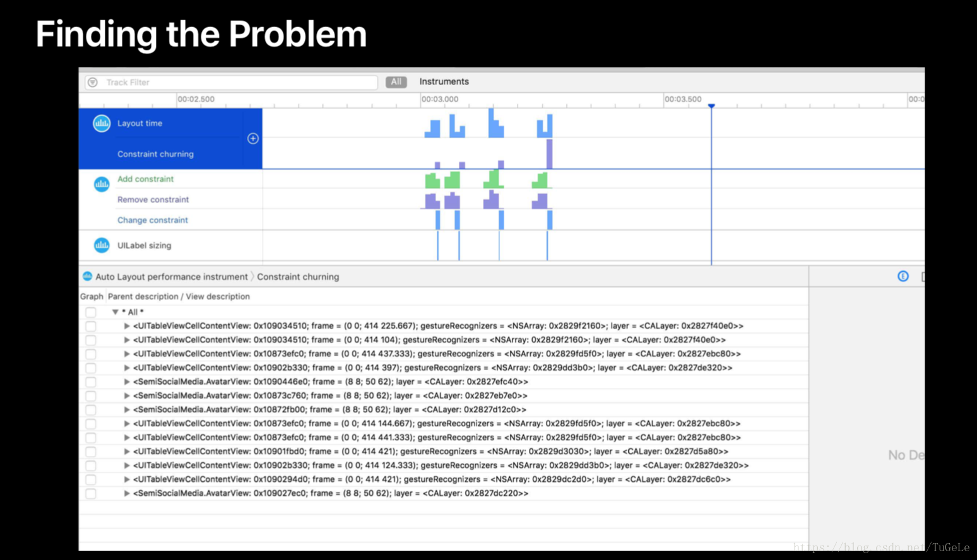Click the Track Filter icon

coord(93,83)
